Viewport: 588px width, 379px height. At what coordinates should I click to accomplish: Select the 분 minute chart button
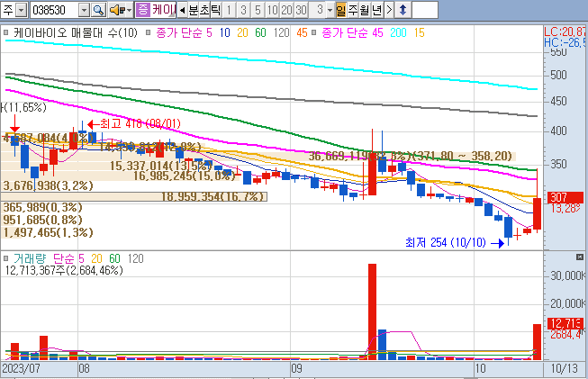pos(194,10)
